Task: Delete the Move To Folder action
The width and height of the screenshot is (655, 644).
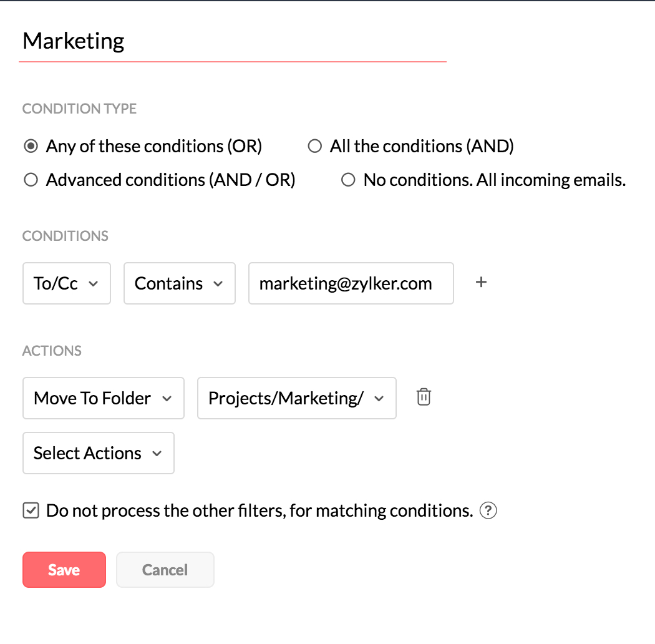Action: pos(424,398)
